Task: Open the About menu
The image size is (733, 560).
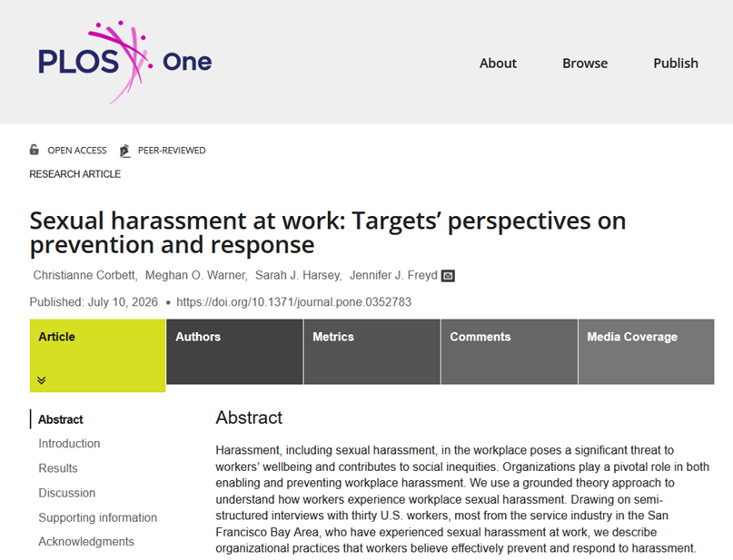Action: pos(498,63)
